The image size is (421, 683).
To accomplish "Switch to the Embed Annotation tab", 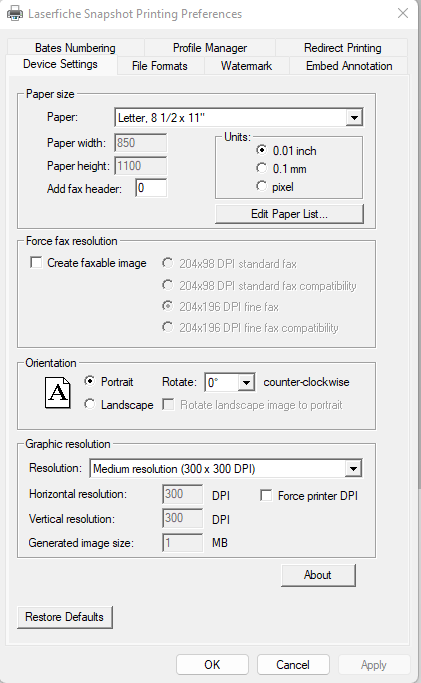I will click(349, 66).
